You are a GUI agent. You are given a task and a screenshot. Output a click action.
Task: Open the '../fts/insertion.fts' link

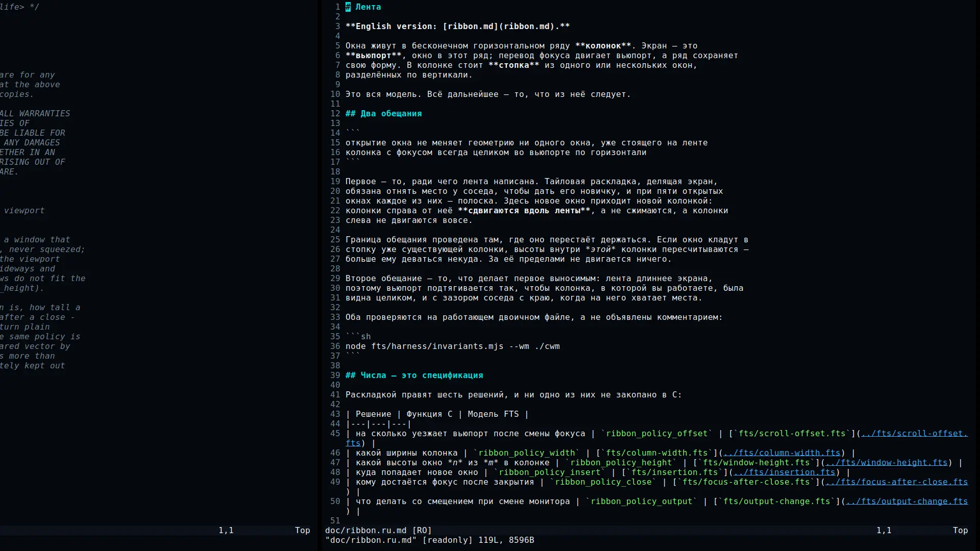(785, 472)
